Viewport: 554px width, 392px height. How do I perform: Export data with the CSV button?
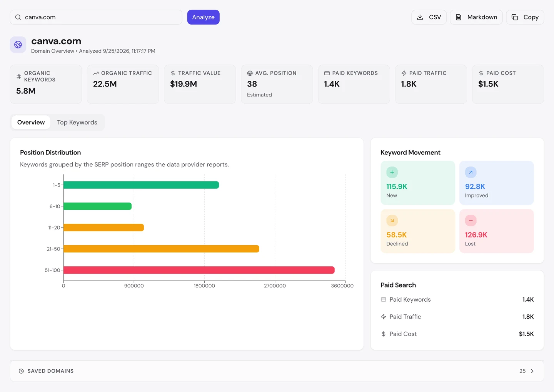click(429, 17)
